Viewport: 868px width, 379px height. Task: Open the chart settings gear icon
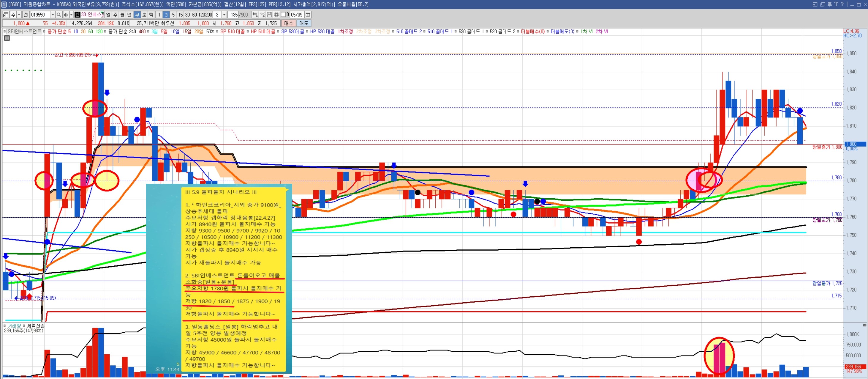276,15
